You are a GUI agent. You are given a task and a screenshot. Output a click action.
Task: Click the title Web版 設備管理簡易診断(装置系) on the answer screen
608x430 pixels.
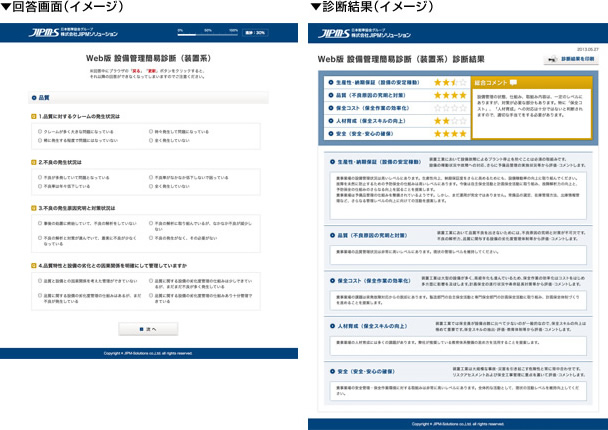pyautogui.click(x=148, y=58)
